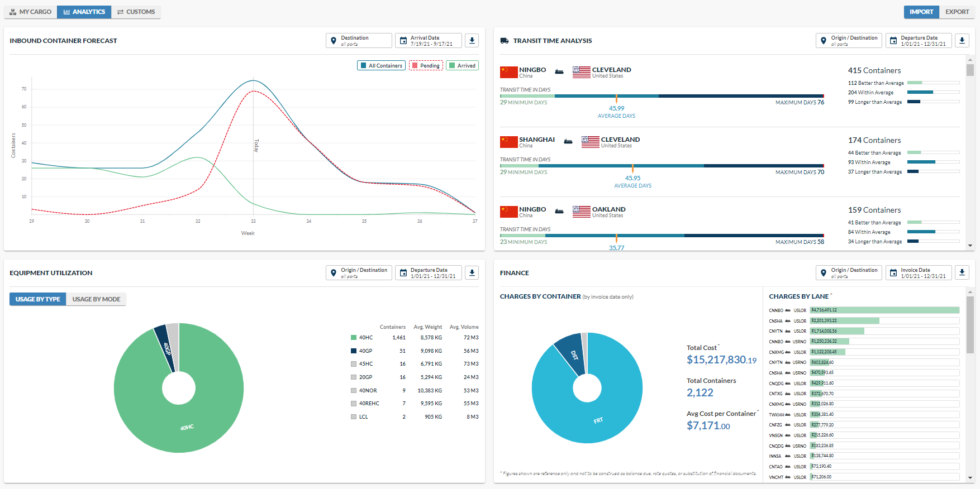980x489 pixels.
Task: Open the Customs tab
Action: click(x=136, y=12)
